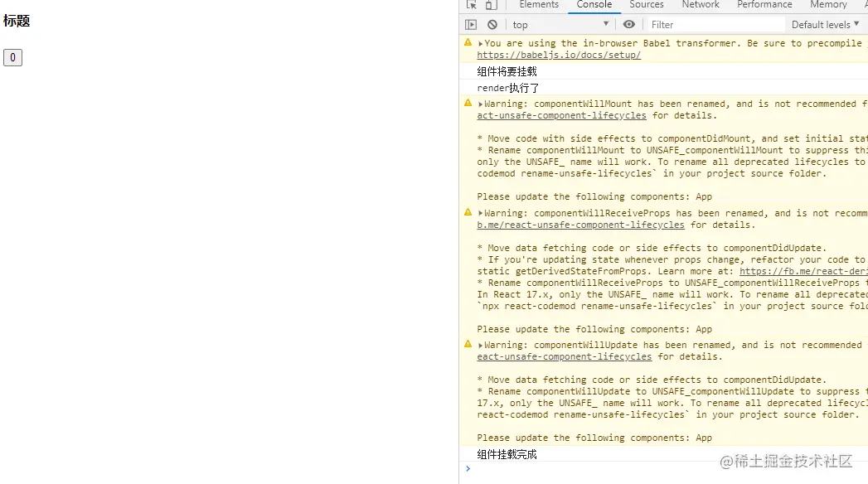Show the console sidebar panel
Image resolution: width=868 pixels, height=484 pixels.
coord(471,24)
